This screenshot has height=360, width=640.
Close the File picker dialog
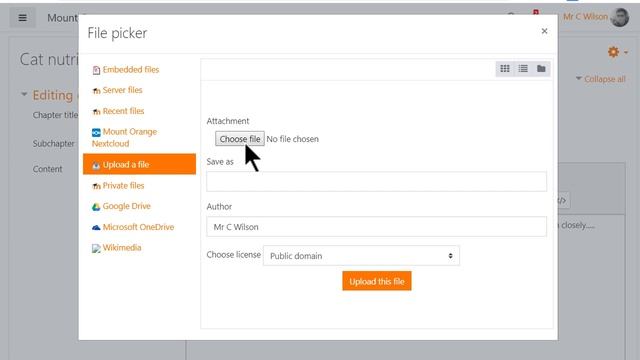pyautogui.click(x=544, y=31)
